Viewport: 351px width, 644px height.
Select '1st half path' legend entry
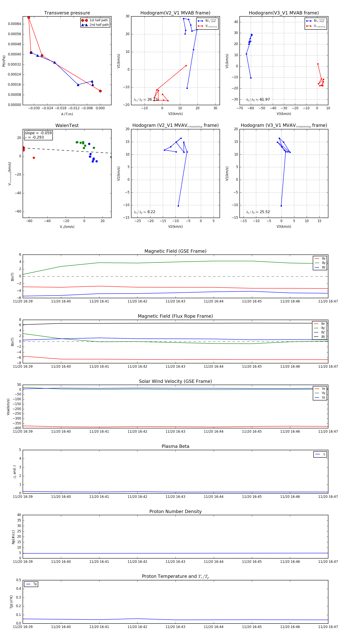click(95, 20)
